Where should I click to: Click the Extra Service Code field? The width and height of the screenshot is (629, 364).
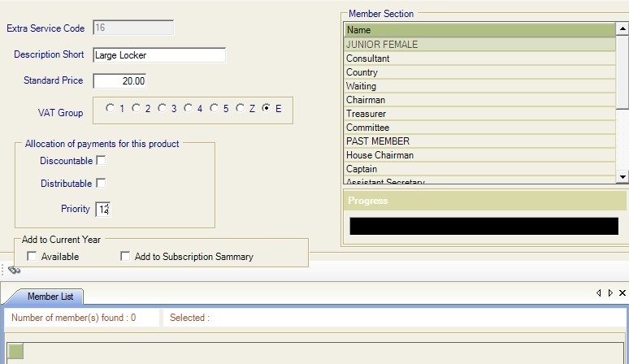pos(133,28)
